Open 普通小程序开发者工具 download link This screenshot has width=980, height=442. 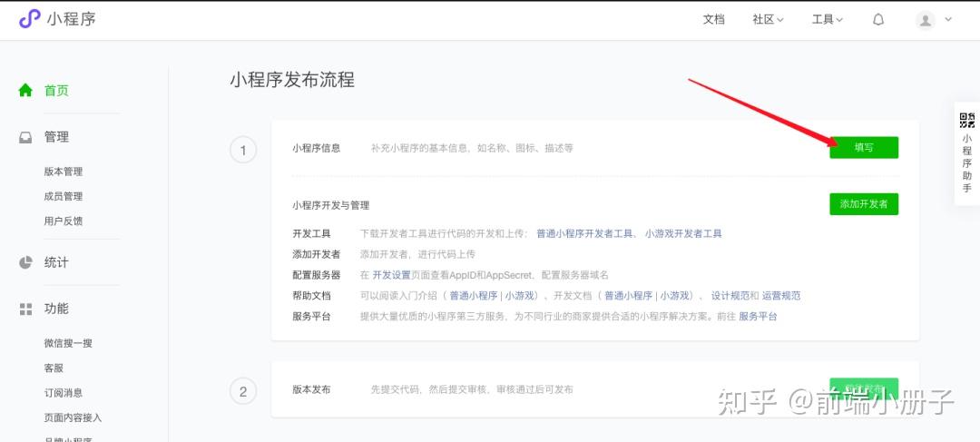(x=585, y=234)
